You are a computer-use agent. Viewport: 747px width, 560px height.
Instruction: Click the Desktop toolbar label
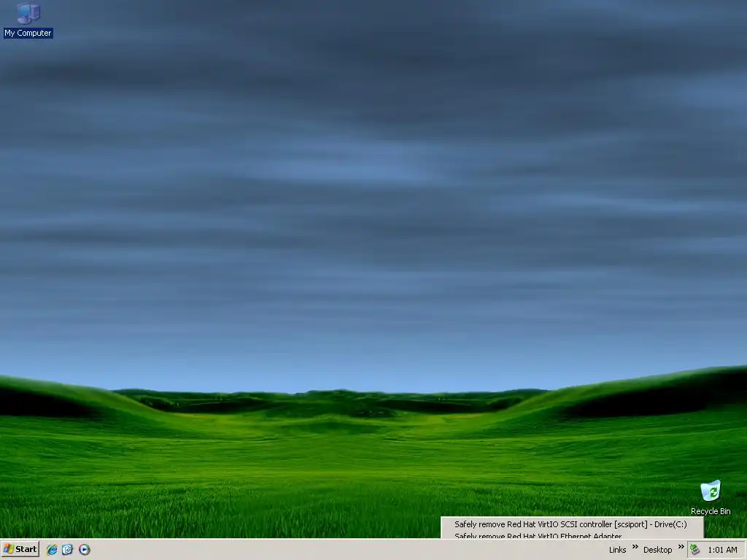coord(657,550)
